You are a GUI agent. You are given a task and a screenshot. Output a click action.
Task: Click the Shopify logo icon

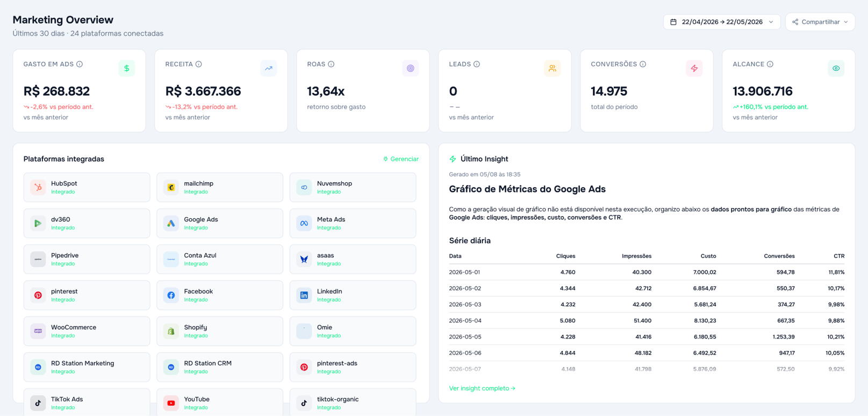tap(171, 332)
